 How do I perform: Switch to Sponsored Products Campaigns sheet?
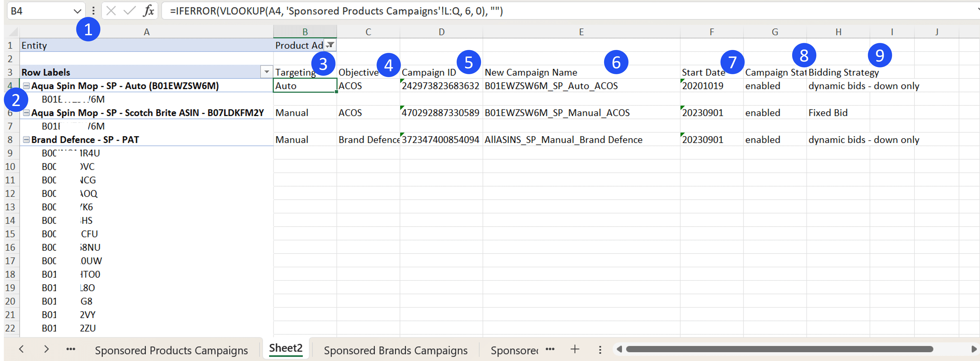pos(171,350)
